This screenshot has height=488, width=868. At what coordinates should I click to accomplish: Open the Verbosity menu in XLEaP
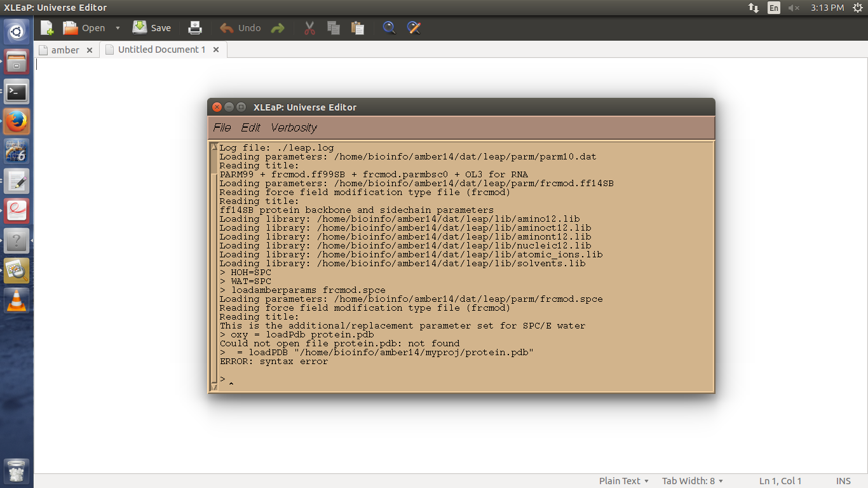[x=294, y=128]
